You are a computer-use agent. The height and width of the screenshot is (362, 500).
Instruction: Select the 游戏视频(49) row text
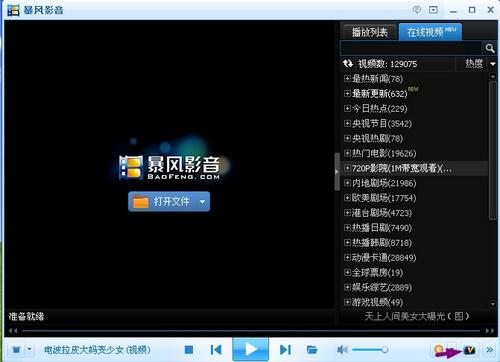coord(377,302)
